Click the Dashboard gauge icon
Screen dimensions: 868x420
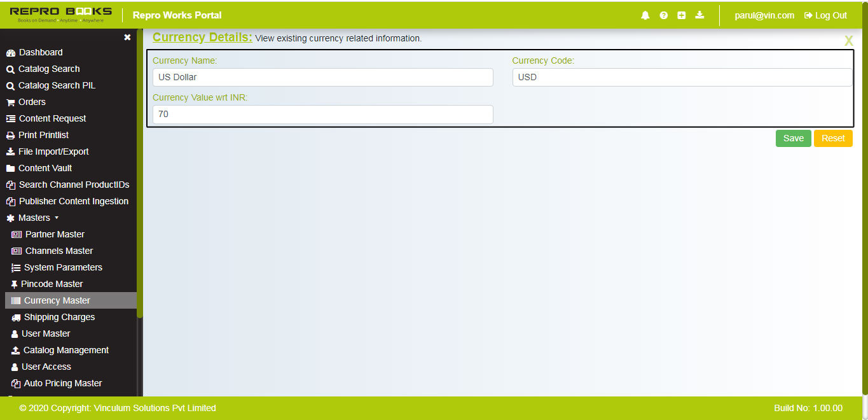pos(11,53)
